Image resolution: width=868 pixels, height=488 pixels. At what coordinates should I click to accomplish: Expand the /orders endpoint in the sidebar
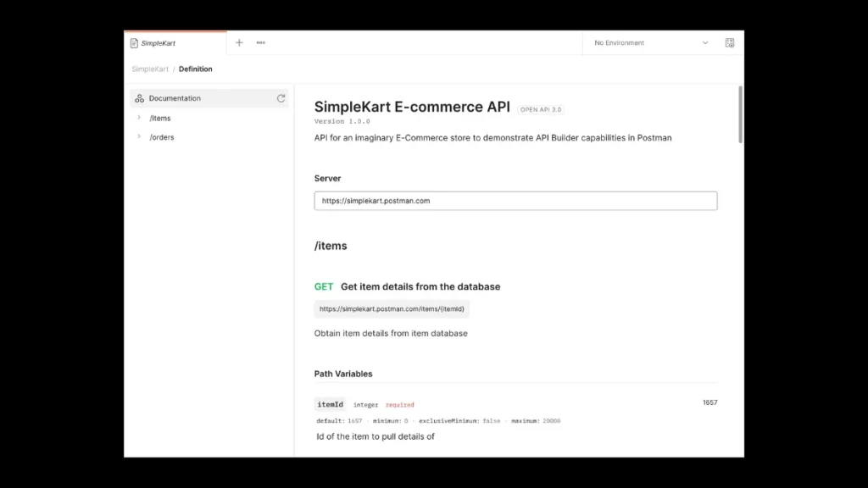(141, 136)
